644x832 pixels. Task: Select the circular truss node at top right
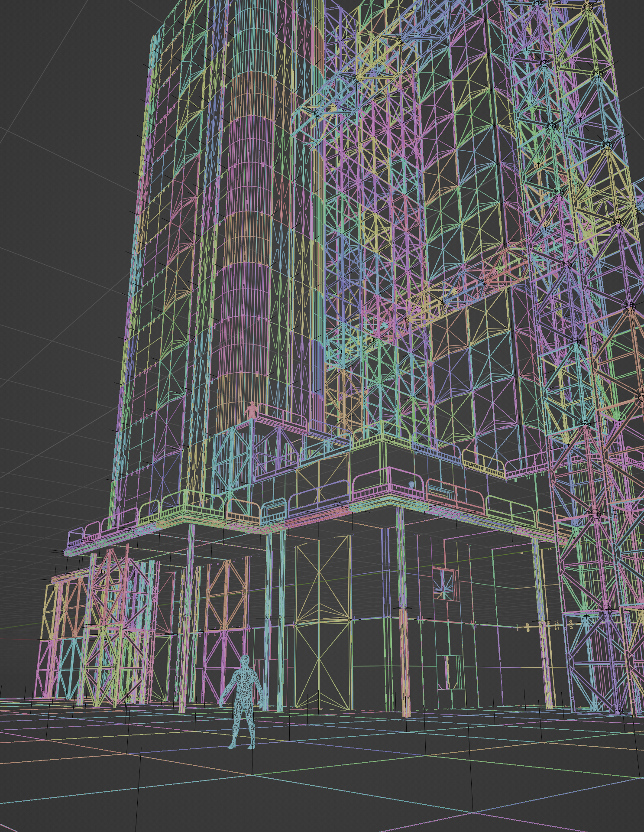click(x=588, y=7)
